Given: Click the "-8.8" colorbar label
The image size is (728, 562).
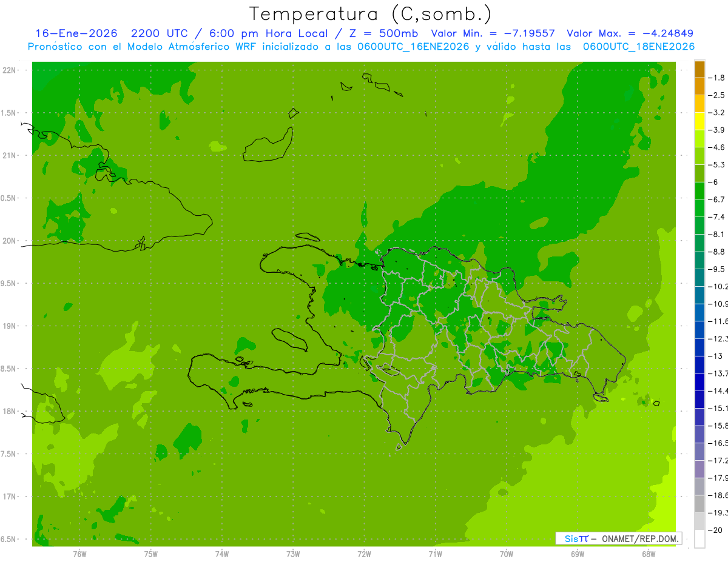Looking at the screenshot, I should pos(716,252).
